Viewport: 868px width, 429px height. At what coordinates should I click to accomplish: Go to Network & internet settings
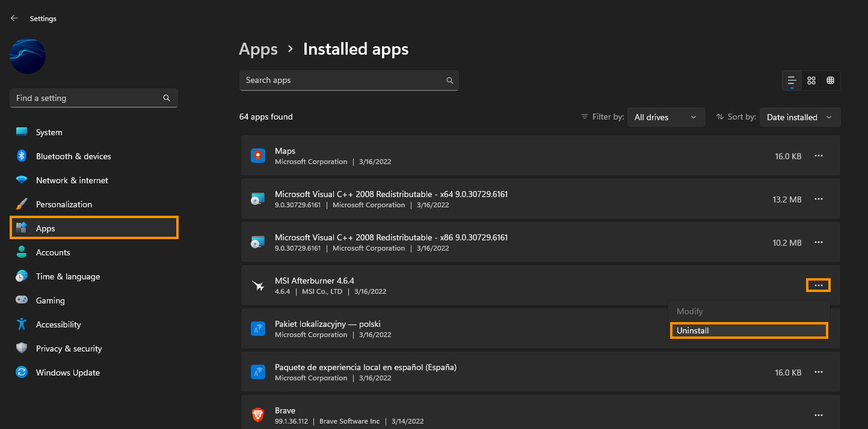pyautogui.click(x=94, y=180)
